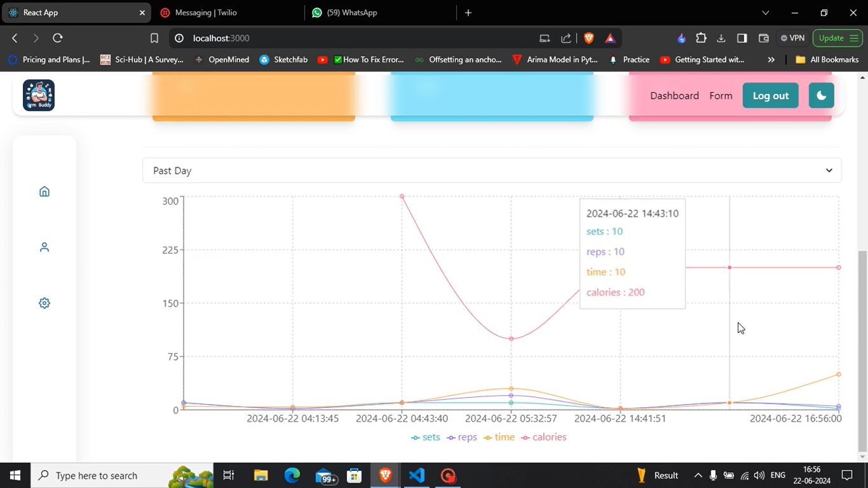The width and height of the screenshot is (868, 488).
Task: Open the Practice bookmark
Action: click(x=629, y=60)
